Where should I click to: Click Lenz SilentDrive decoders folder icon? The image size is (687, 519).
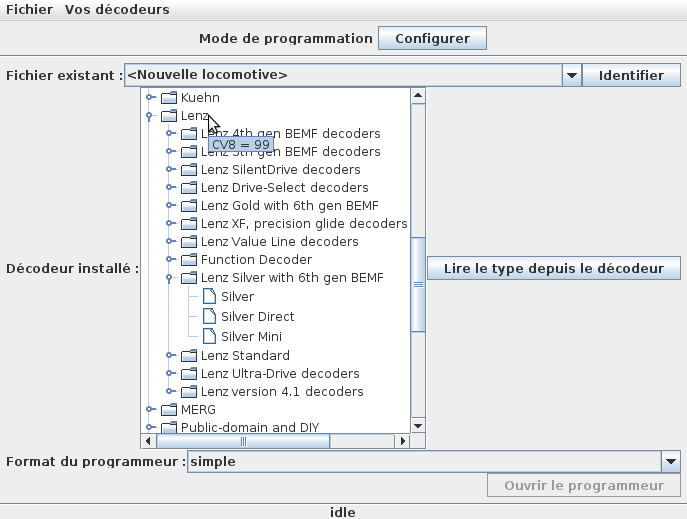[189, 169]
